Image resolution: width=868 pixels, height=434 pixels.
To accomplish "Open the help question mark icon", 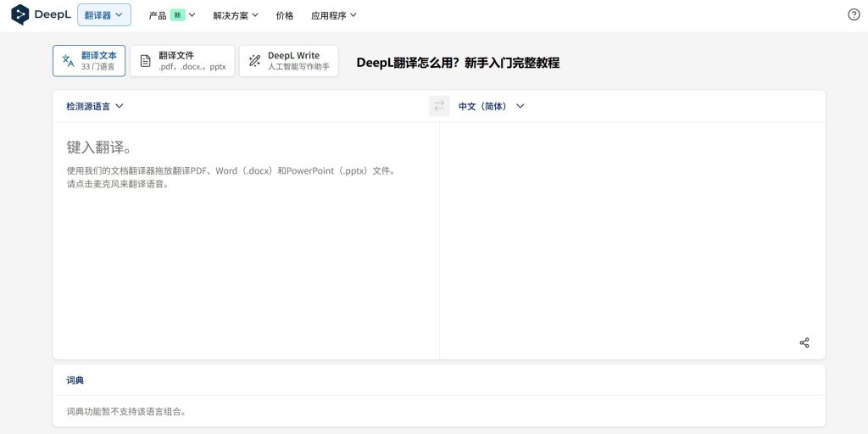I will coord(854,15).
